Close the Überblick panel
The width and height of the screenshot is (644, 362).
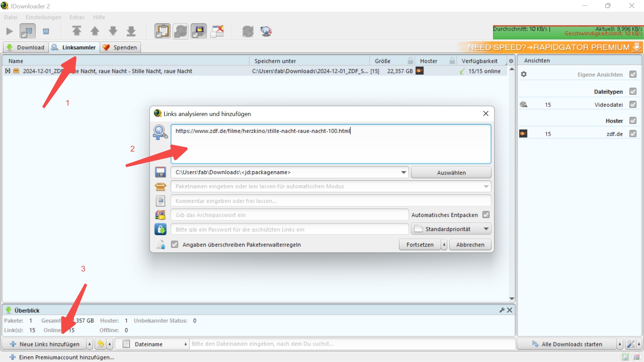[x=509, y=310]
